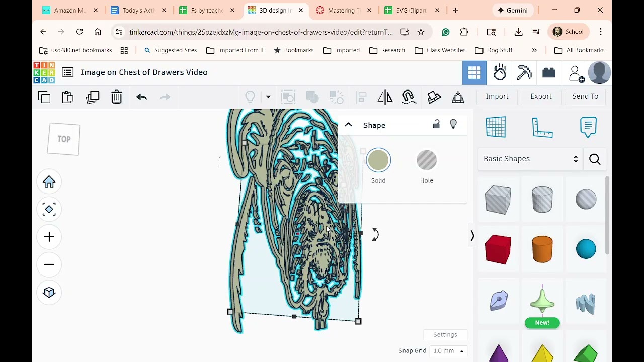Go to Home view
The image size is (644, 362).
pyautogui.click(x=49, y=182)
